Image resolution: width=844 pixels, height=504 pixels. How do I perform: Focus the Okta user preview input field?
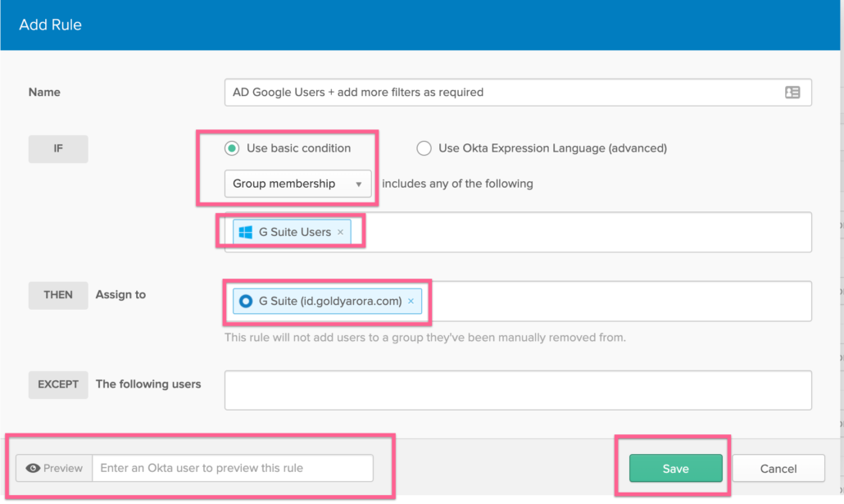tap(233, 468)
